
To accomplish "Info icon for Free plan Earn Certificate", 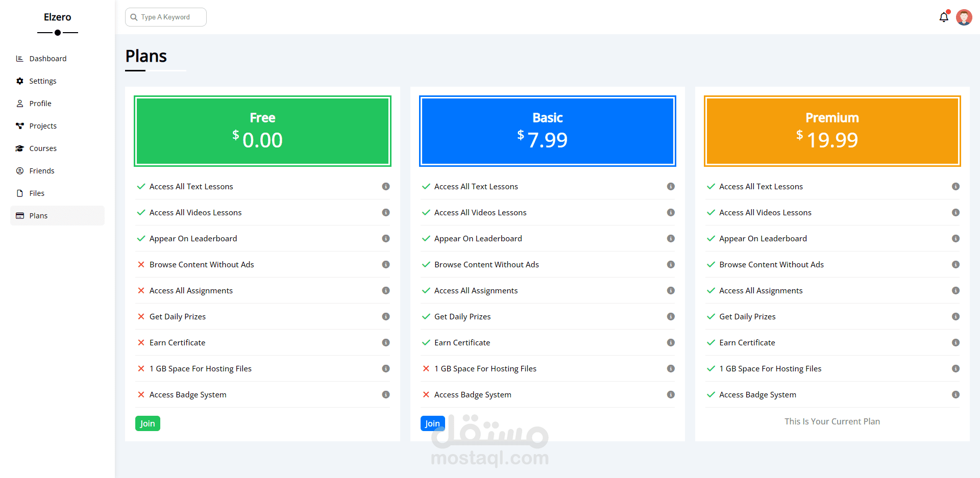I will 386,343.
